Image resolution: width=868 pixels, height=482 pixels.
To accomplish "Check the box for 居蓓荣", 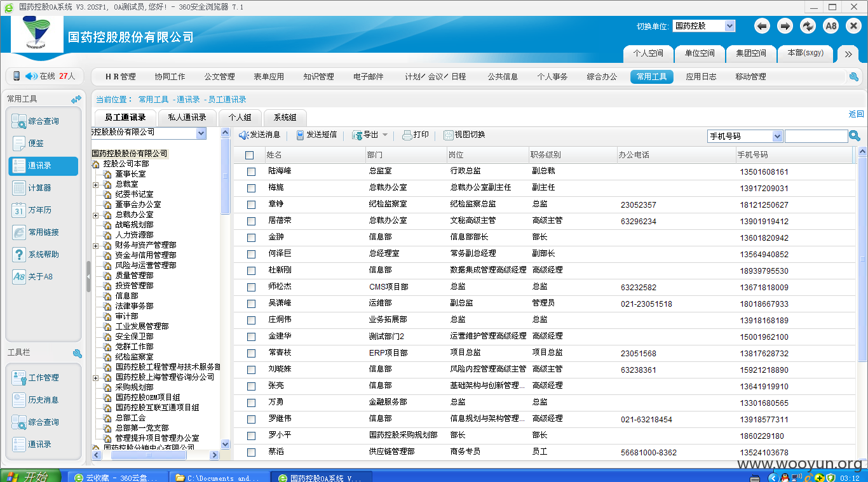I will click(x=251, y=221).
